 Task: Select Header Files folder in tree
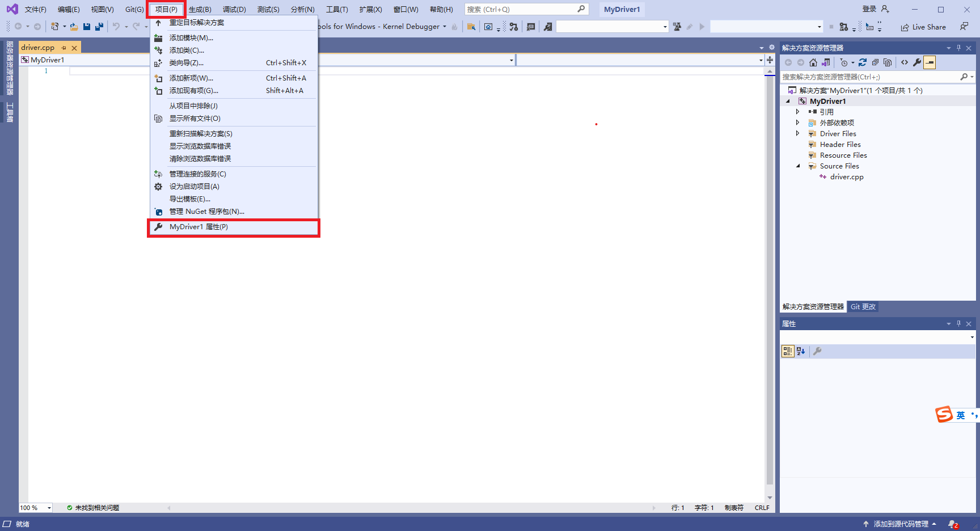point(840,145)
